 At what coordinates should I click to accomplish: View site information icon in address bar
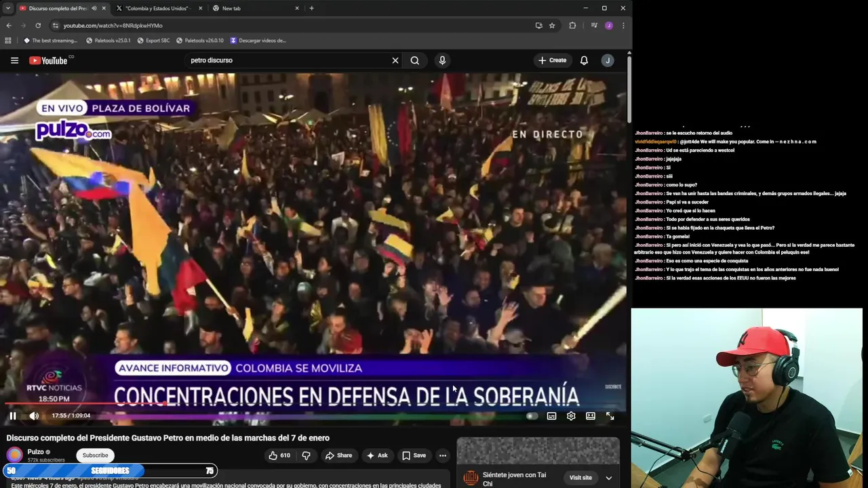click(56, 25)
